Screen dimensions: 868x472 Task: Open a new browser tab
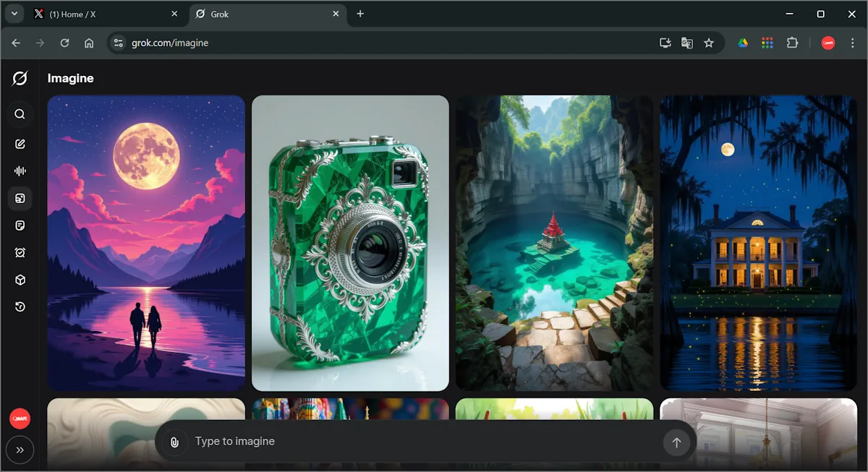point(360,14)
